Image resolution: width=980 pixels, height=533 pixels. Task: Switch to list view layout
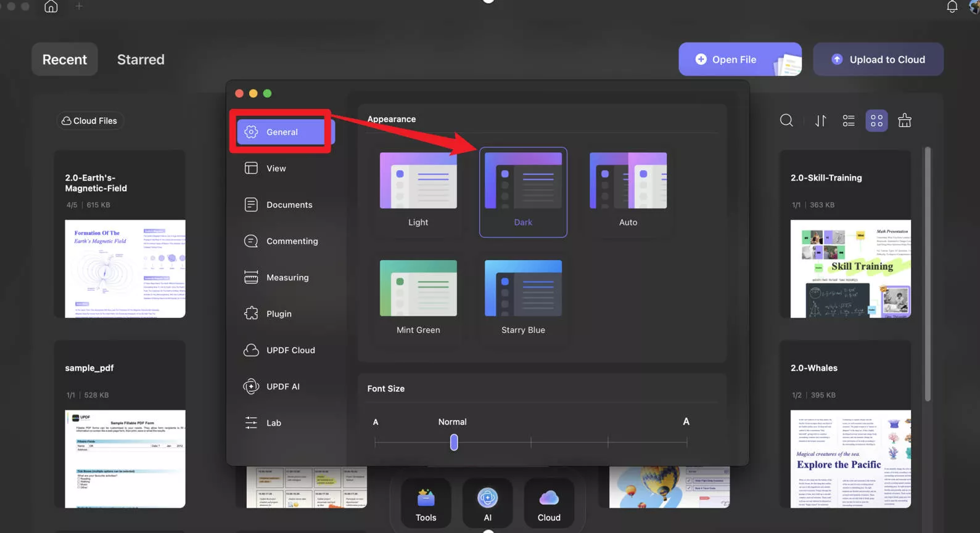tap(849, 121)
